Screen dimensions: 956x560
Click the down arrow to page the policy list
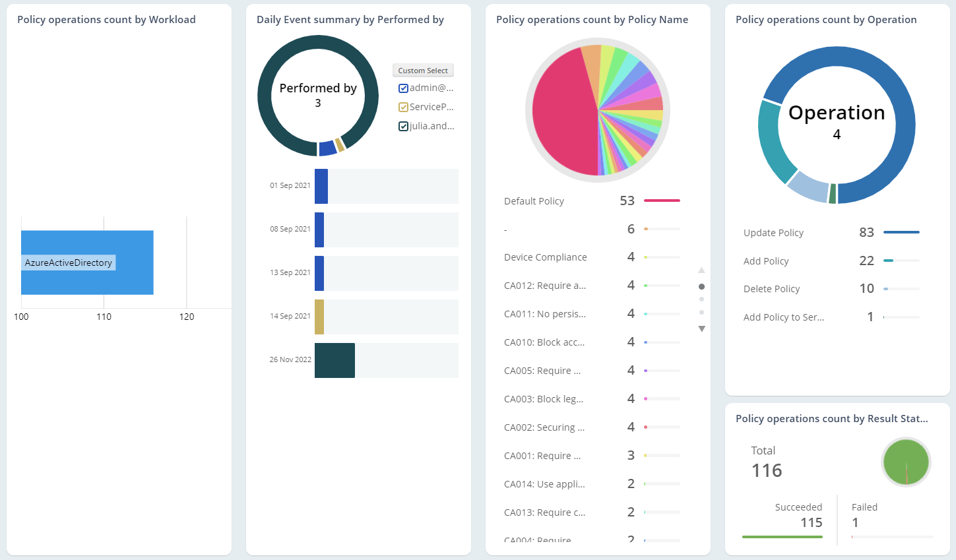coord(701,328)
